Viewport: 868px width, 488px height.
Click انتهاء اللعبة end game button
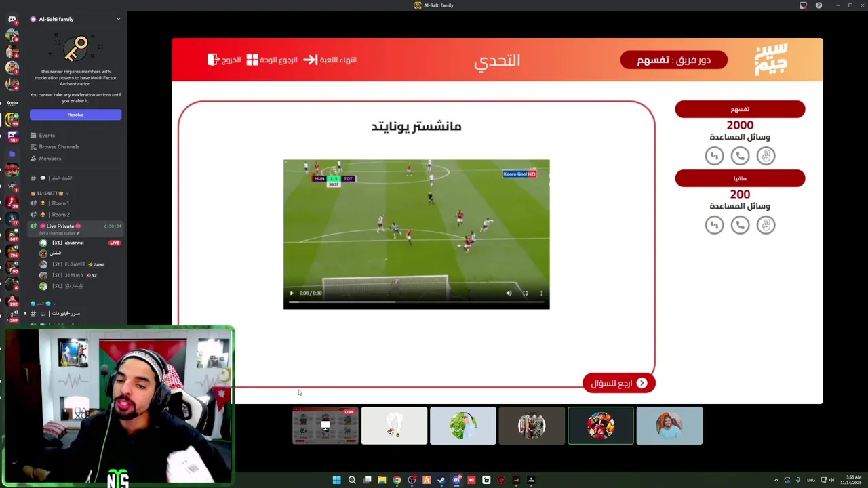click(x=330, y=60)
